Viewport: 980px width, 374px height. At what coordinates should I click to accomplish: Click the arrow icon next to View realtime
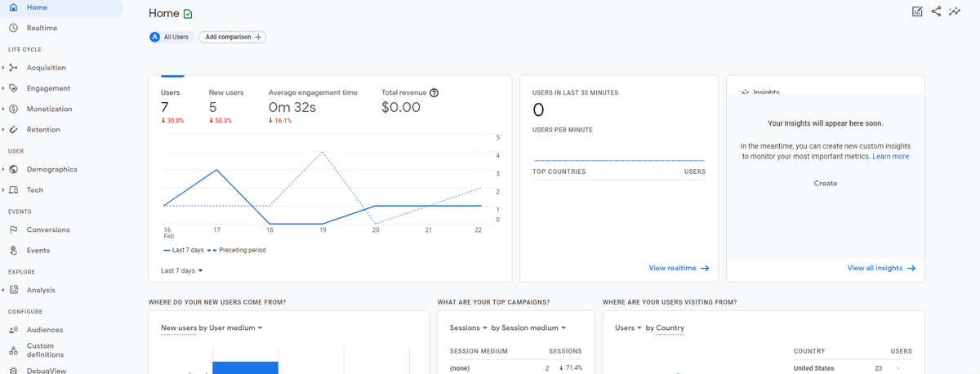click(x=705, y=268)
